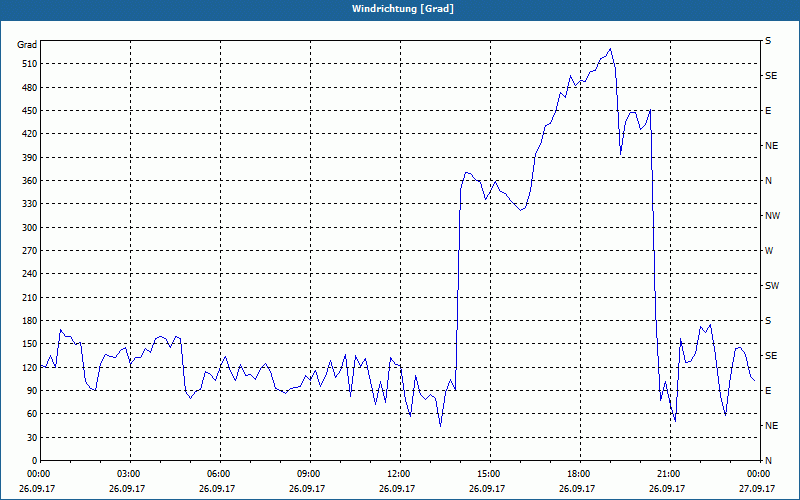Click the 26.09.17 date beneath 21:00
The image size is (800, 500).
click(x=667, y=488)
